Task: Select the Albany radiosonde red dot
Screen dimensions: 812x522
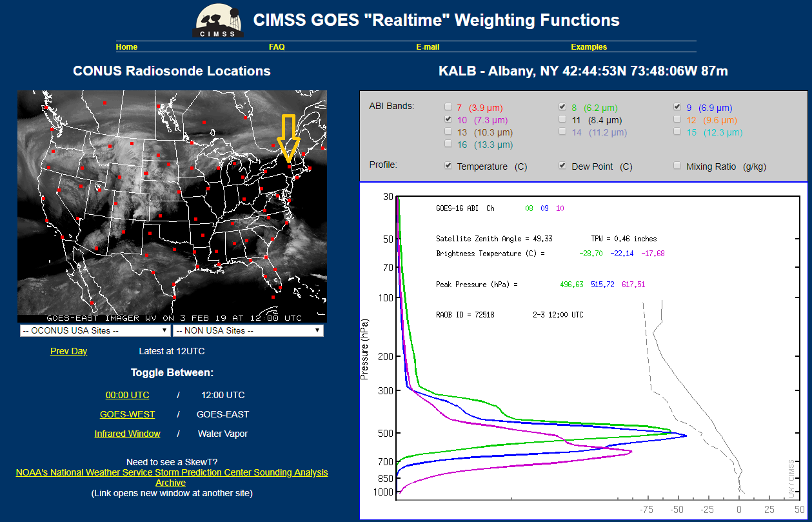Action: (x=289, y=166)
